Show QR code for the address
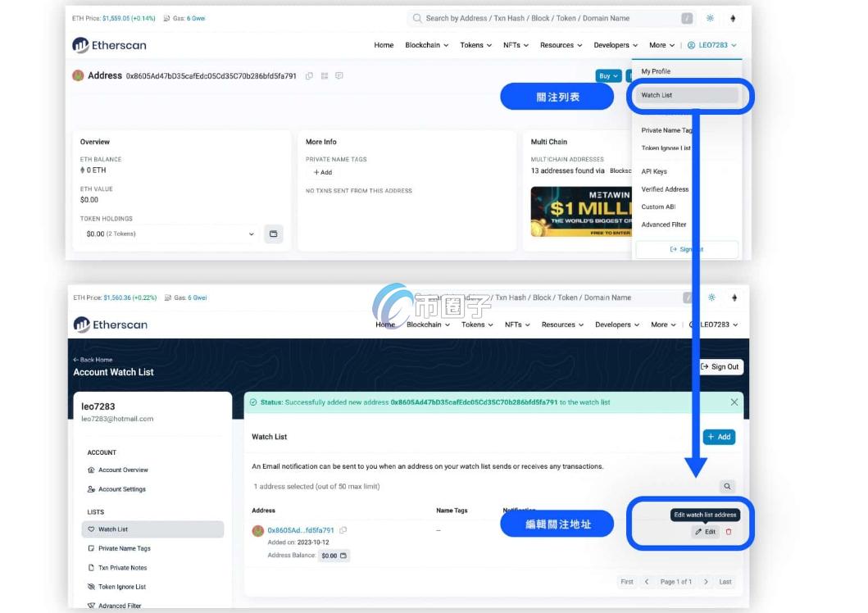The height and width of the screenshot is (613, 868). [x=325, y=76]
